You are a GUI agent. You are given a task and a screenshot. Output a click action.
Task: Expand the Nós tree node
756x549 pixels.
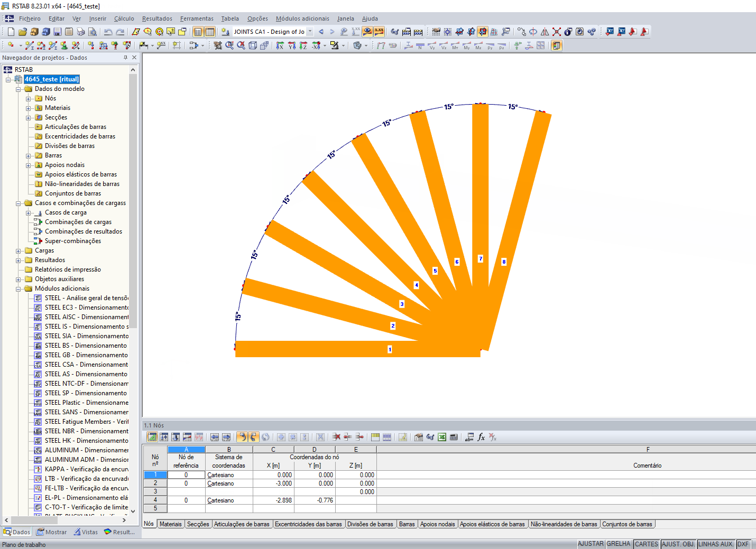[x=29, y=99]
